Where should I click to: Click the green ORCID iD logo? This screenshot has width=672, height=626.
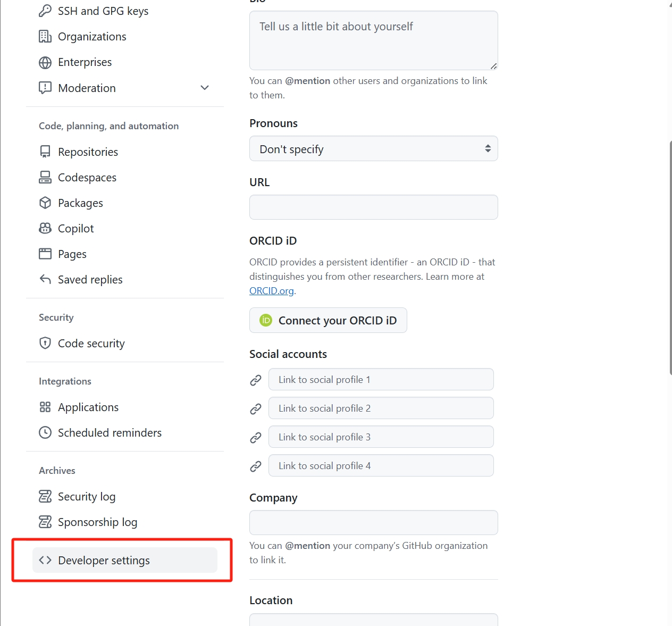click(x=266, y=320)
